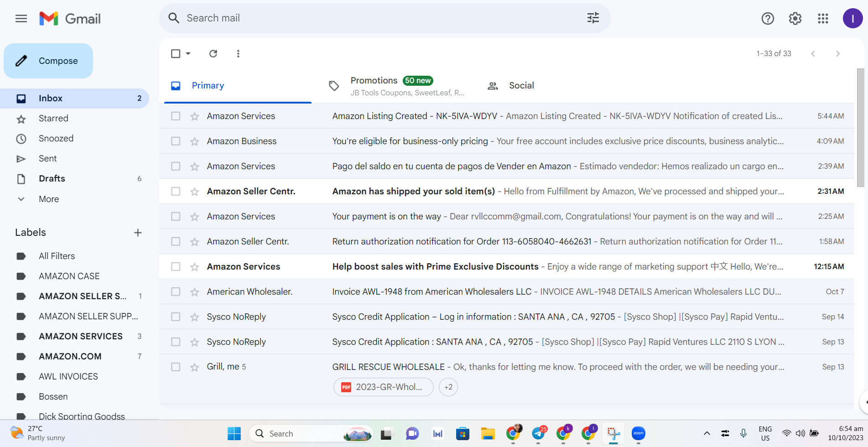Star the GRILL RESCUE WHOLESALE email

pos(195,367)
